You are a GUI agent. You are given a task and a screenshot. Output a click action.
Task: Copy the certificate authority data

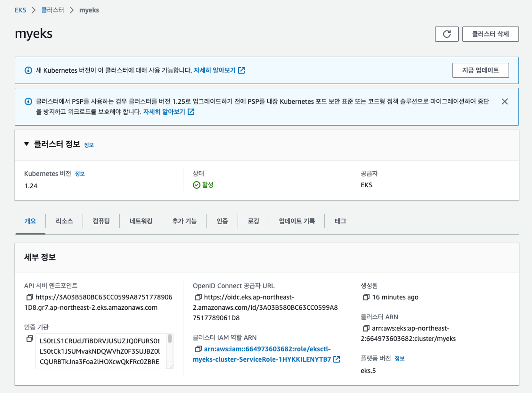point(30,339)
